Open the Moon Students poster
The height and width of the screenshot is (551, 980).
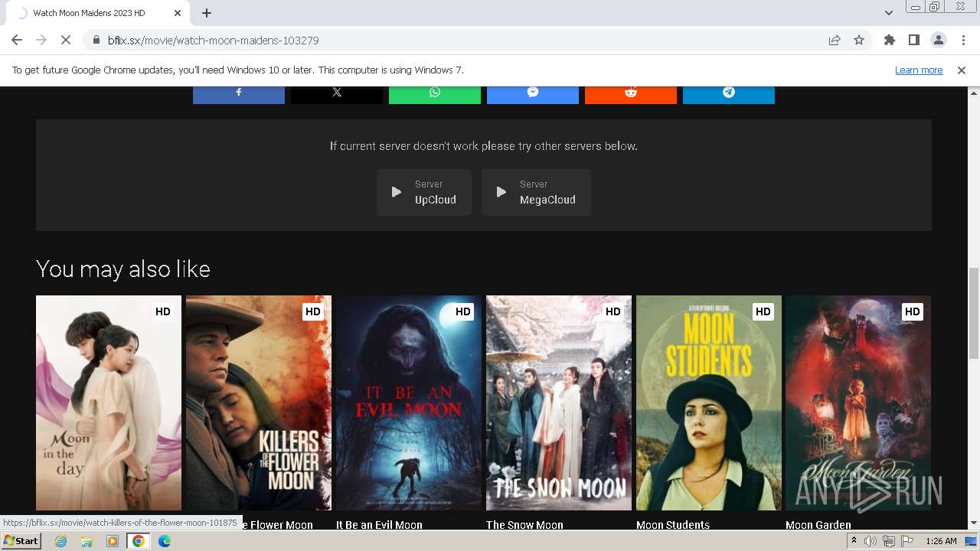tap(709, 403)
